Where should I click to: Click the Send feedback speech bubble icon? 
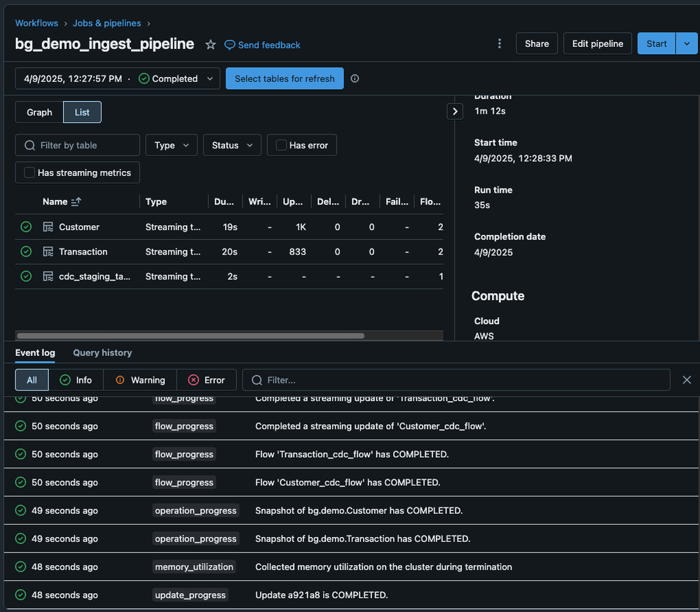tap(229, 45)
